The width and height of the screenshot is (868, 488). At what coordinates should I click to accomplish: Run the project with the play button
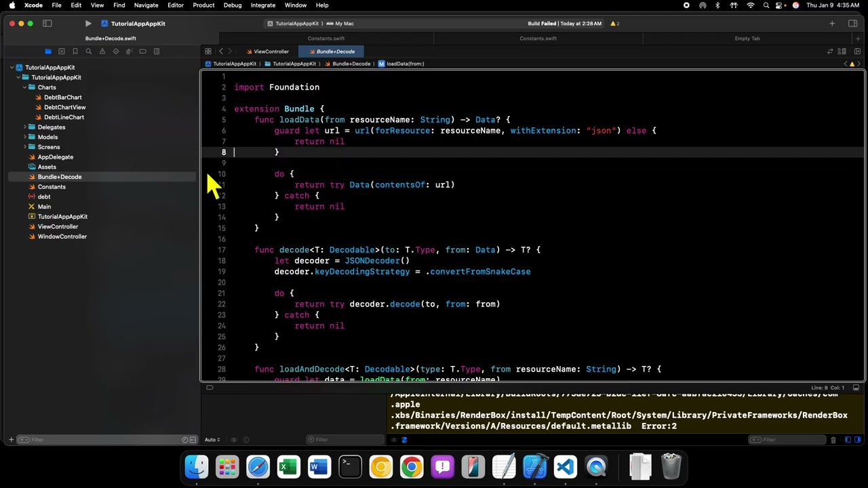tap(88, 24)
